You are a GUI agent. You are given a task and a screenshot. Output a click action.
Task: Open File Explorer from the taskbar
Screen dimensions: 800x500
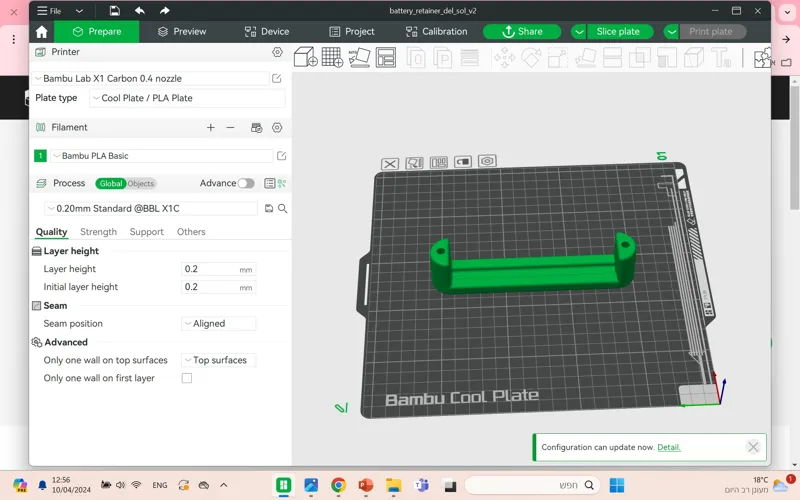tap(393, 485)
